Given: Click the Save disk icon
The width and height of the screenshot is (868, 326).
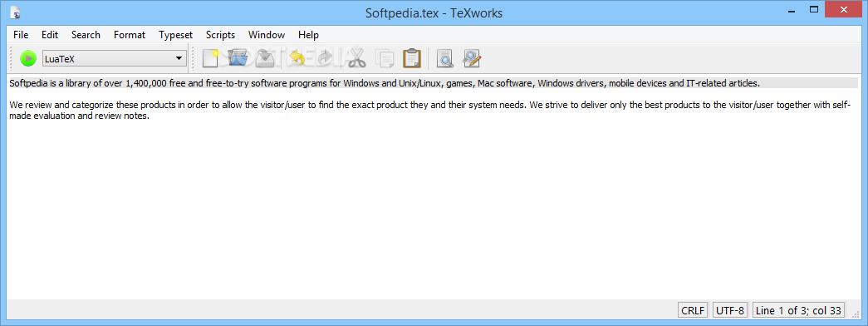Looking at the screenshot, I should (x=266, y=58).
